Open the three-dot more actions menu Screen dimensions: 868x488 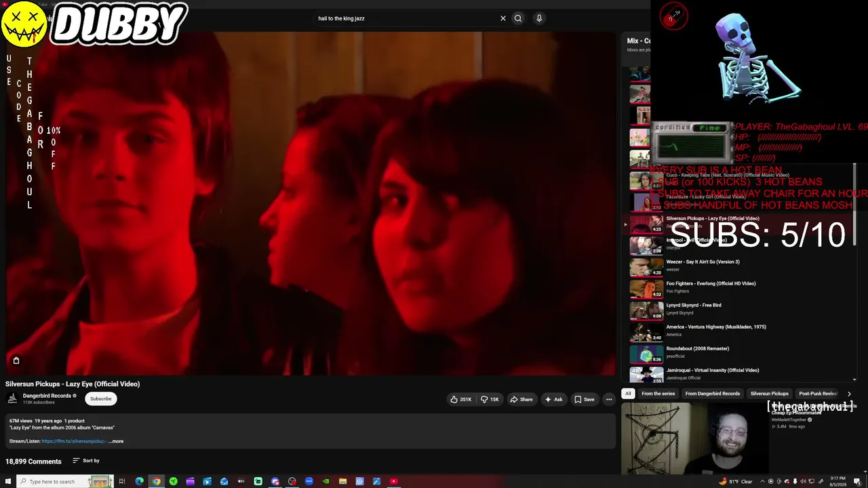tap(609, 399)
